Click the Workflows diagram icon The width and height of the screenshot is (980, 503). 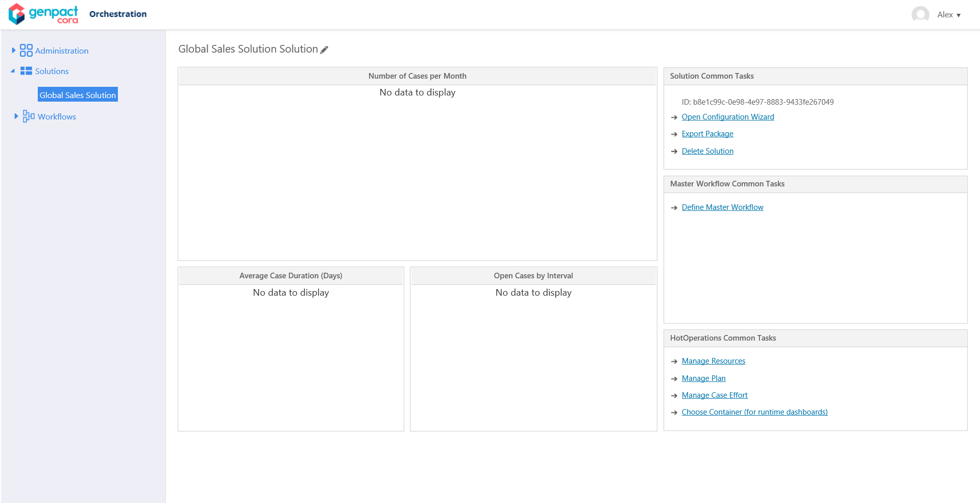click(x=29, y=116)
